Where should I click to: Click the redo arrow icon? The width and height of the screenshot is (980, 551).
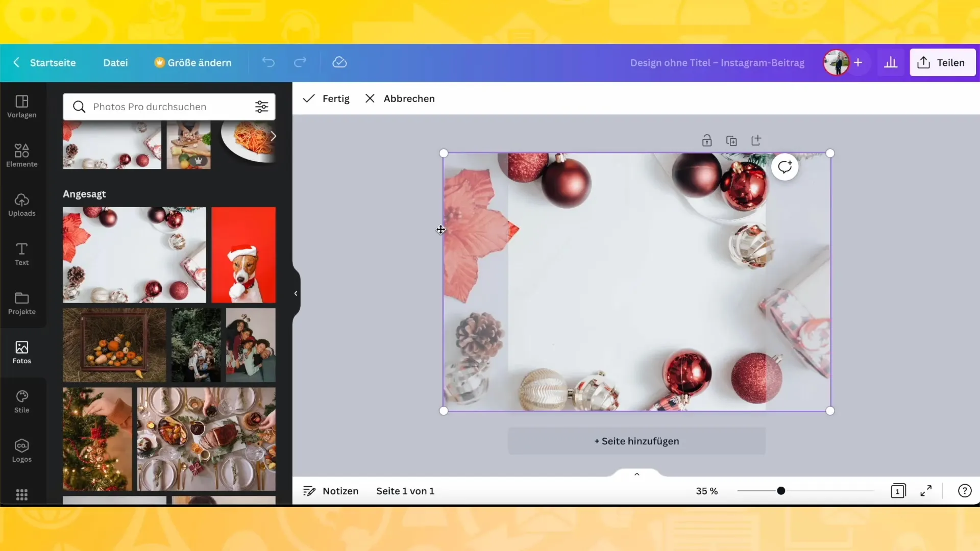click(x=300, y=62)
